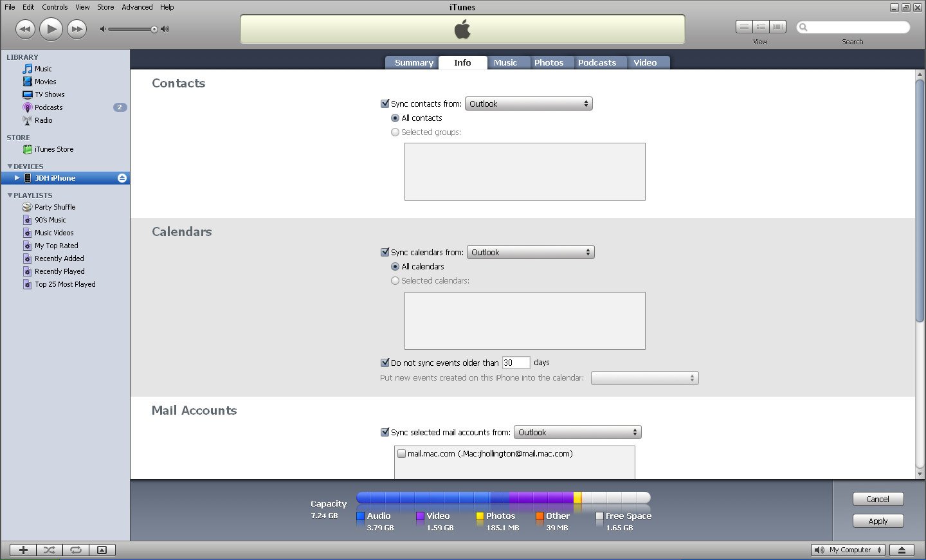Click the Cancel button

(x=878, y=499)
